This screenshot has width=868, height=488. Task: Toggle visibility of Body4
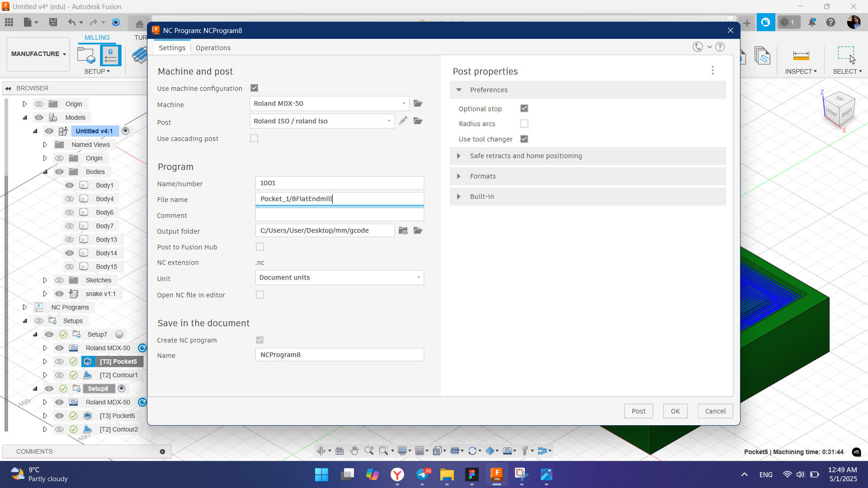coord(69,199)
